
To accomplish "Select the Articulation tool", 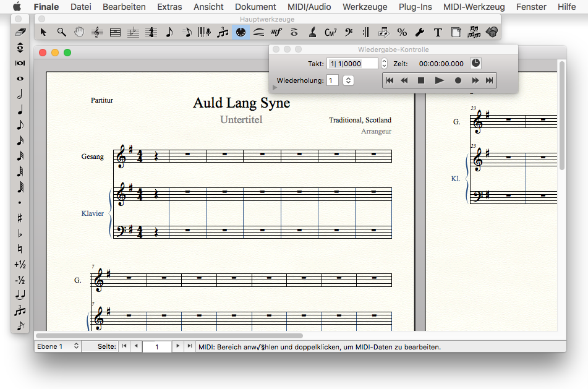I will (294, 32).
